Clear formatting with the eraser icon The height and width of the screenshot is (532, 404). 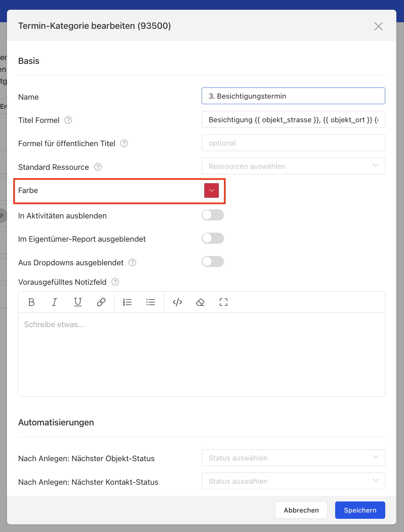200,302
